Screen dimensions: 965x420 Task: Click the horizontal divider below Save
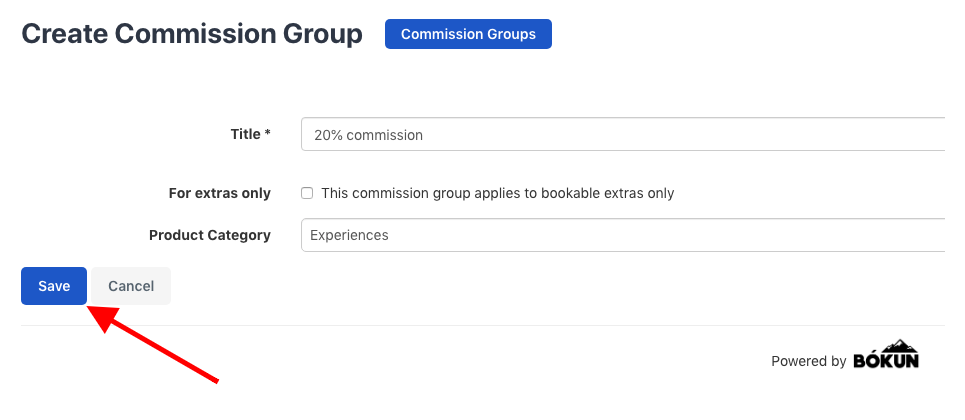tap(482, 325)
